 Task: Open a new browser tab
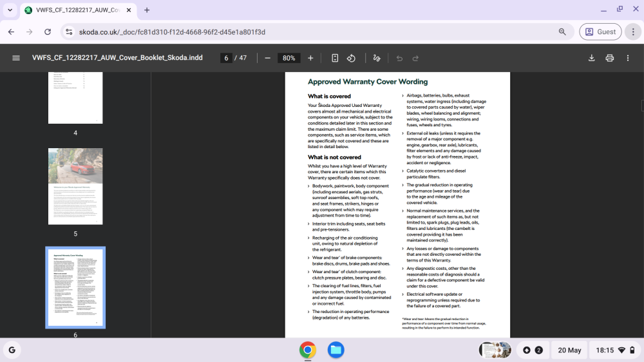(147, 10)
